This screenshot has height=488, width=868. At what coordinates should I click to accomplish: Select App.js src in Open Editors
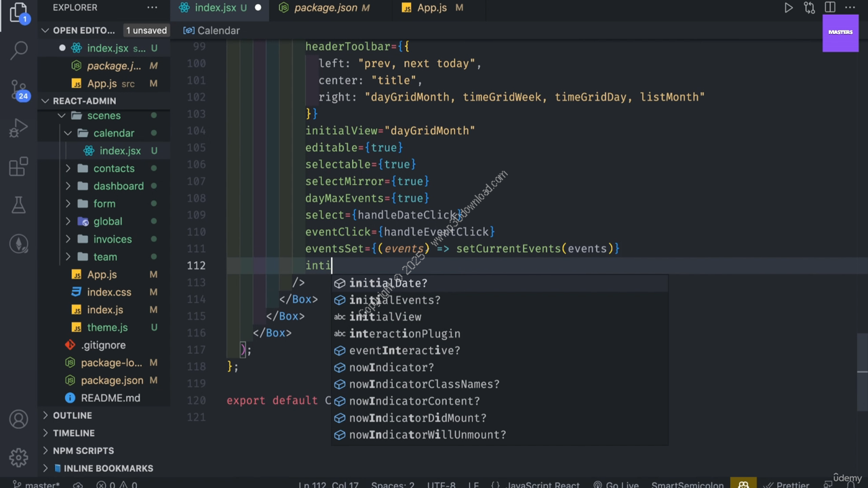(103, 83)
